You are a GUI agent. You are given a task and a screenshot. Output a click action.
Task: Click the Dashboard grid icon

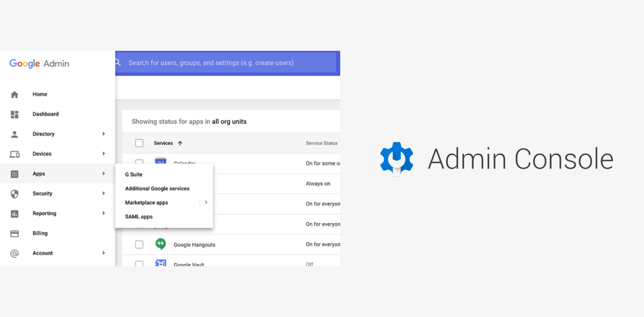[14, 114]
